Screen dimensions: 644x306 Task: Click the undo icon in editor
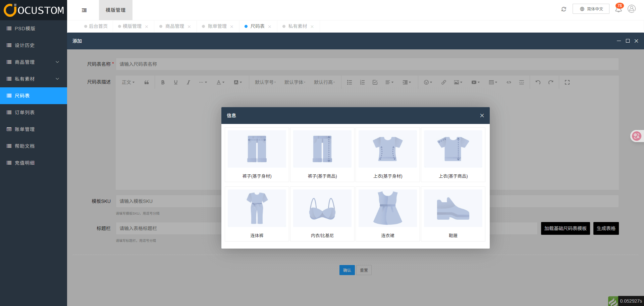click(x=538, y=82)
